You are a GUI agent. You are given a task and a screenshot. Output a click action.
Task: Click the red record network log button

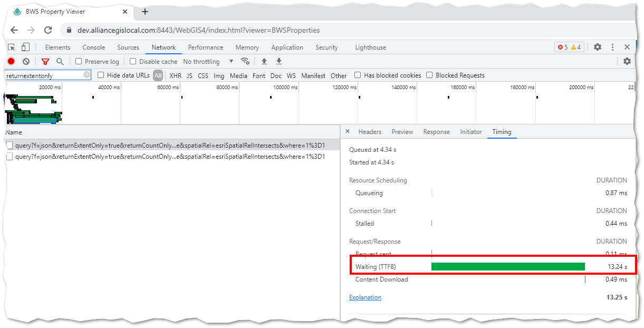[x=11, y=62]
